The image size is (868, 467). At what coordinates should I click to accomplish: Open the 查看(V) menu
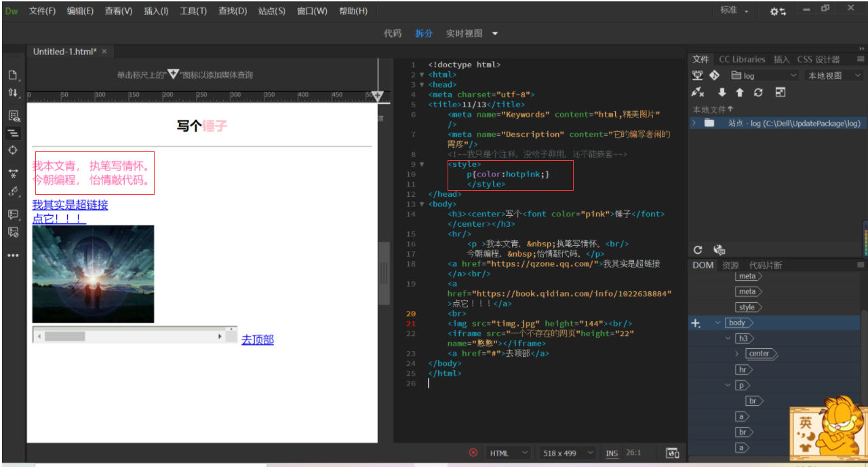(119, 11)
